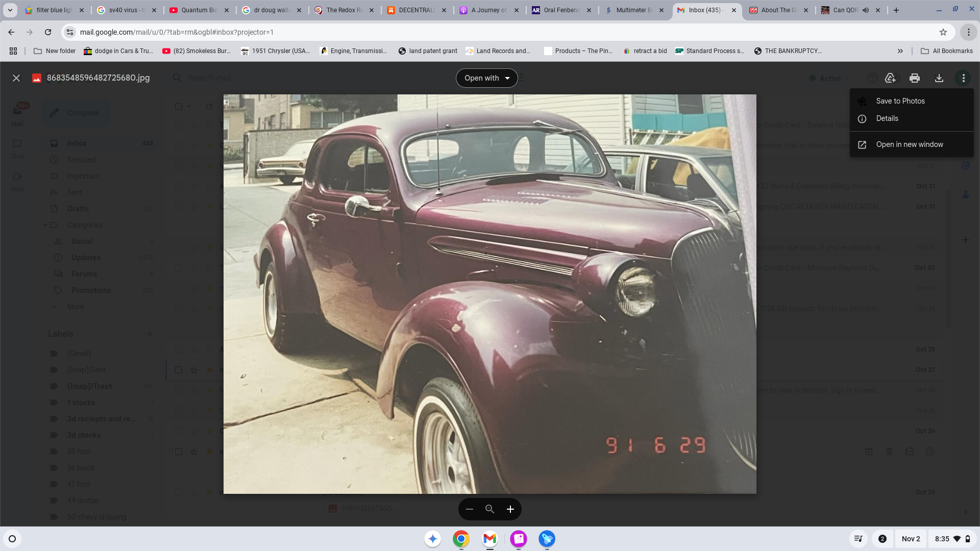
Task: Add a new label with plus icon
Action: coord(150,334)
